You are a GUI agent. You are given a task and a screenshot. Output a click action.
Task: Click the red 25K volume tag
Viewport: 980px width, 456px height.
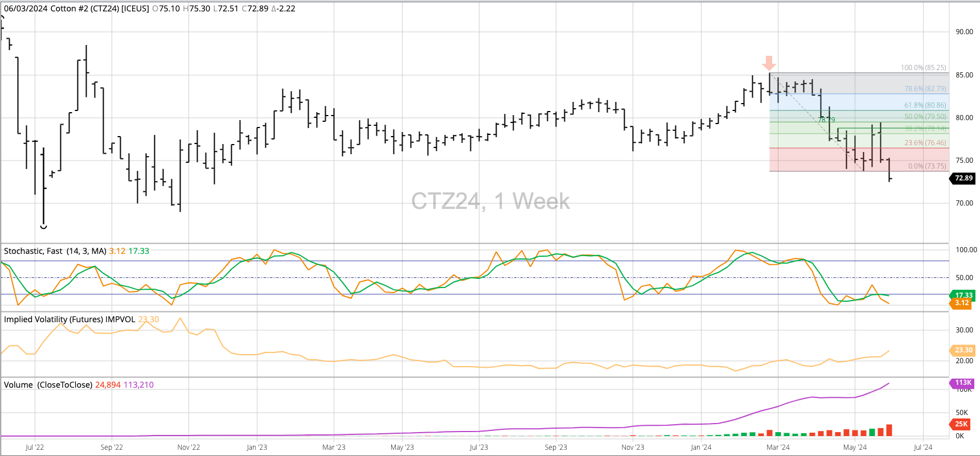tap(961, 424)
